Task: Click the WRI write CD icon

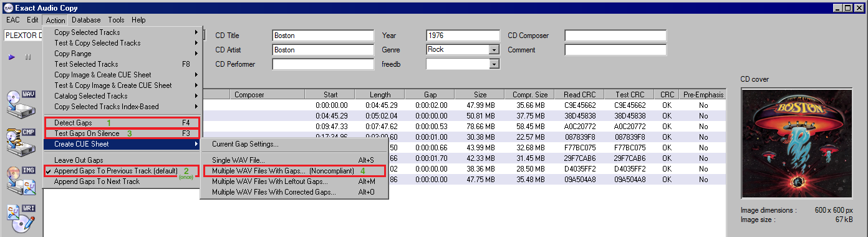Action: [21, 219]
